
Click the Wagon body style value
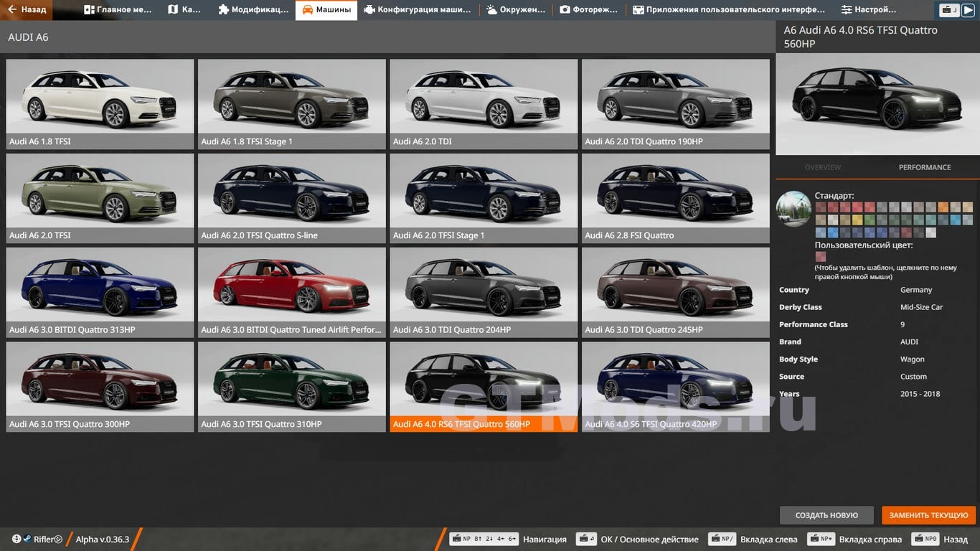913,359
